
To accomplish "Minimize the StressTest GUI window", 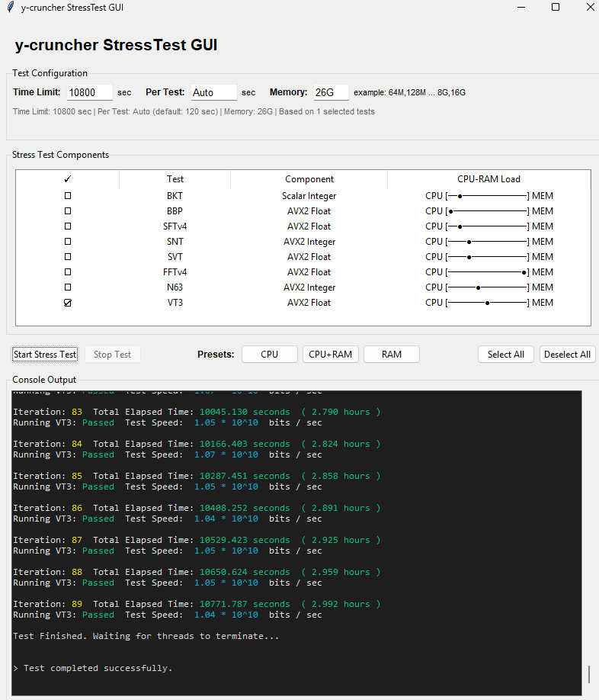I will (x=521, y=7).
